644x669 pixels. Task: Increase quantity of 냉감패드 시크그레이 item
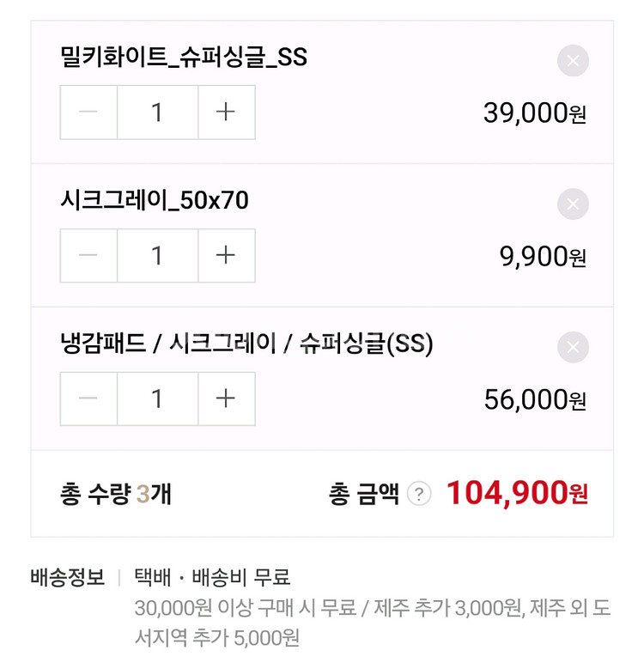tap(226, 398)
